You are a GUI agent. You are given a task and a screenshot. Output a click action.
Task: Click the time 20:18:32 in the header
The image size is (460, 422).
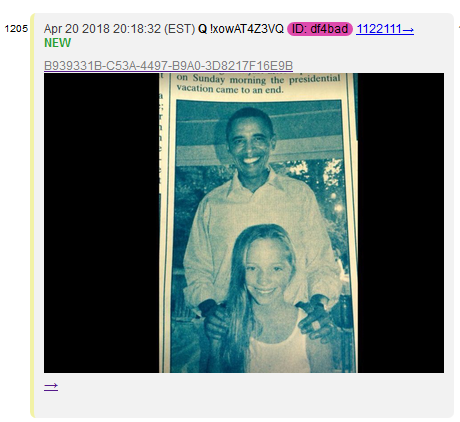click(137, 29)
